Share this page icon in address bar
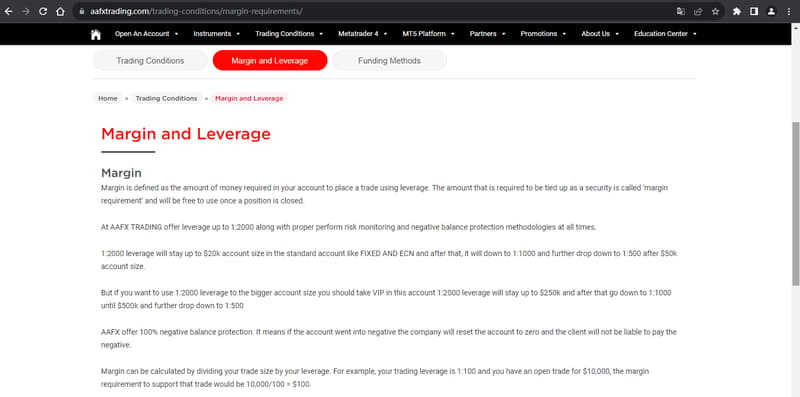800x397 pixels. pyautogui.click(x=698, y=11)
